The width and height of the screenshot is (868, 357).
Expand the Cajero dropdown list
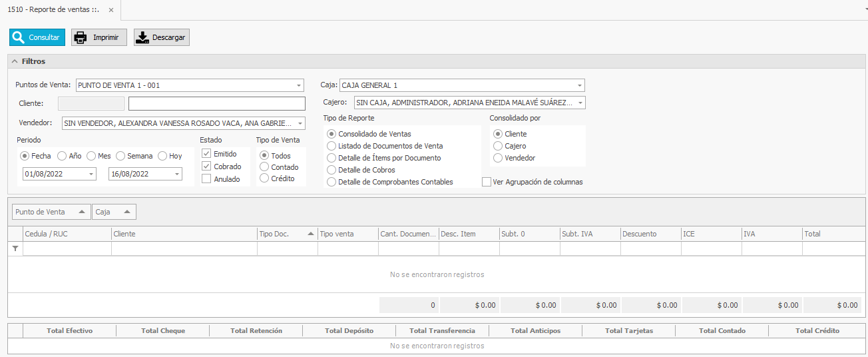580,103
